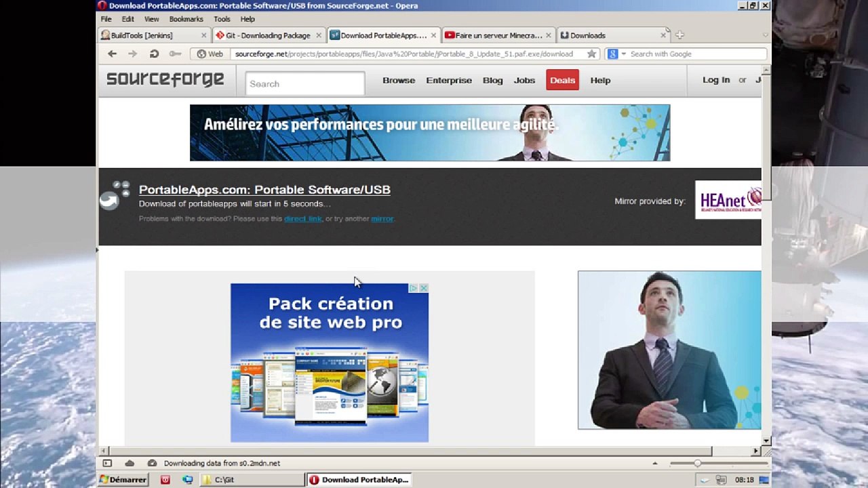Click the red Deals button
The image size is (868, 488).
coord(562,80)
